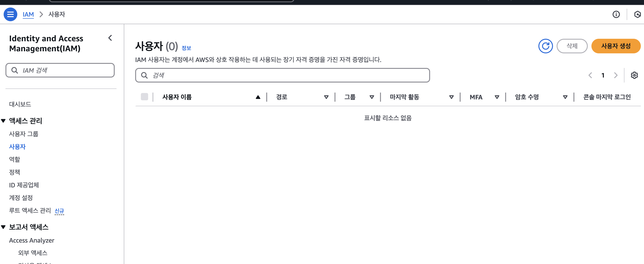Sort by 사용자 이름 ascending arrow
The image size is (644, 264).
coord(258,97)
